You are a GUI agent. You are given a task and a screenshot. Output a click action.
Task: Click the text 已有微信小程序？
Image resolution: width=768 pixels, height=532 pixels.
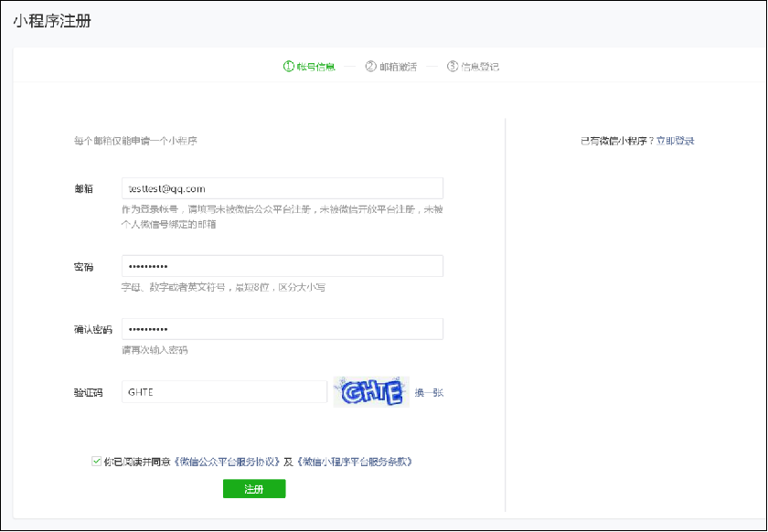click(x=618, y=141)
